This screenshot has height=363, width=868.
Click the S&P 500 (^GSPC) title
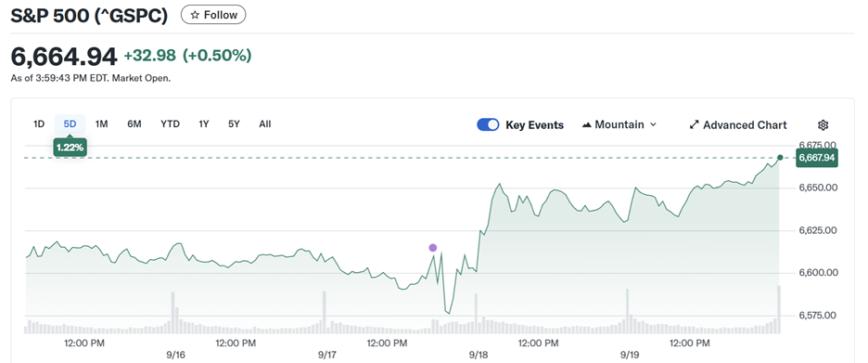tap(89, 16)
